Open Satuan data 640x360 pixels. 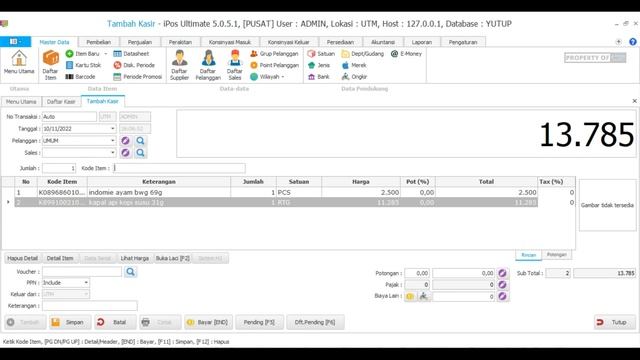(321, 53)
